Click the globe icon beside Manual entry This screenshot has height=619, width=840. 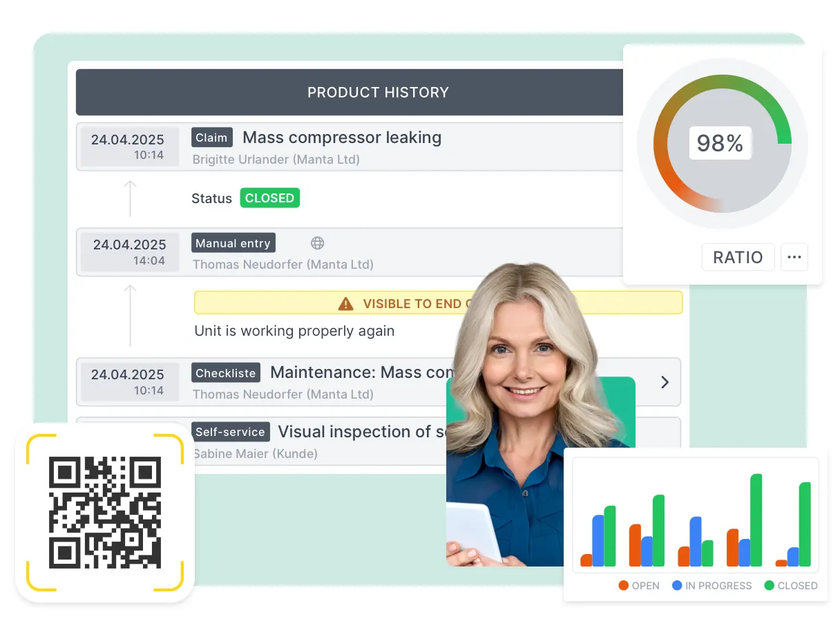click(317, 243)
